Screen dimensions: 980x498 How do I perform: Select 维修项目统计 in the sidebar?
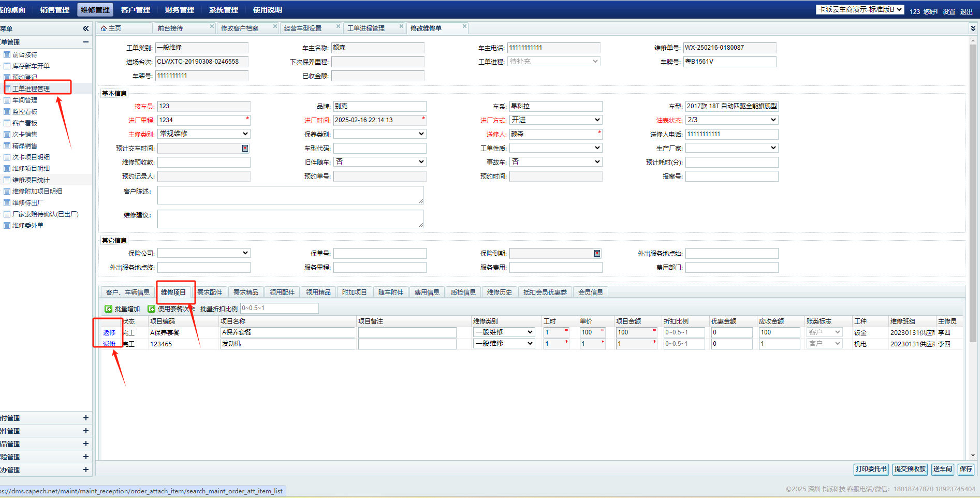click(31, 180)
